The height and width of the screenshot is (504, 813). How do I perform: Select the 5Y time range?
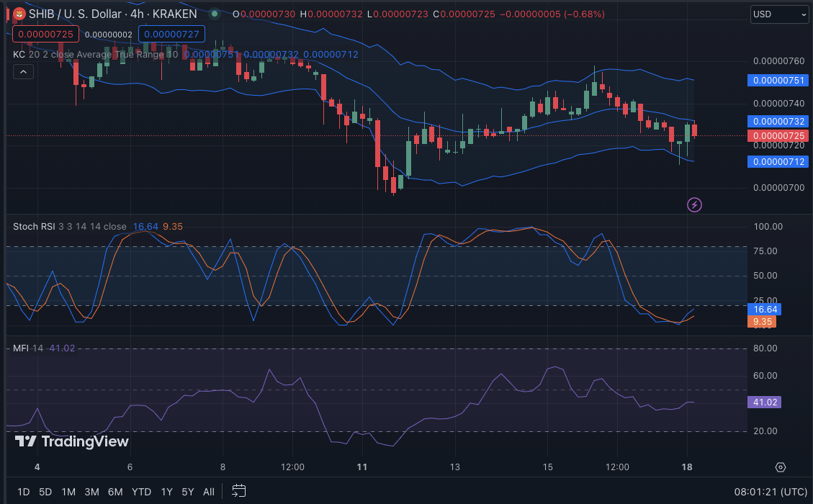click(188, 492)
